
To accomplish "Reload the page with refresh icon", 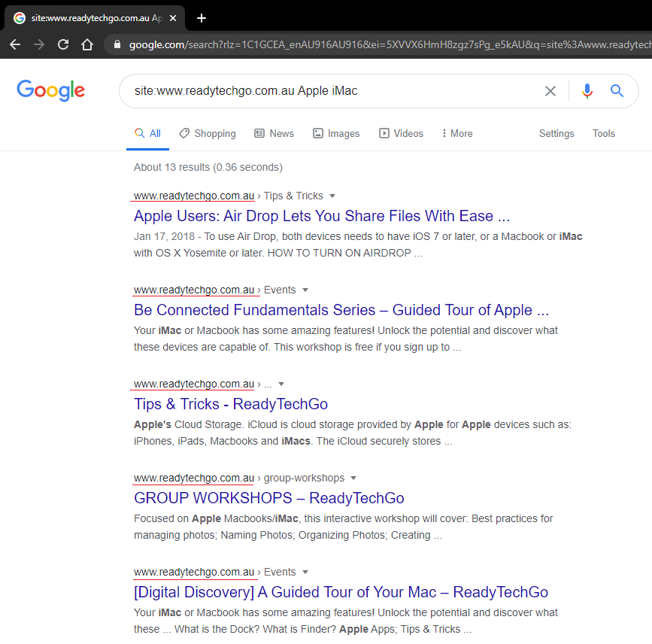I will pos(63,44).
